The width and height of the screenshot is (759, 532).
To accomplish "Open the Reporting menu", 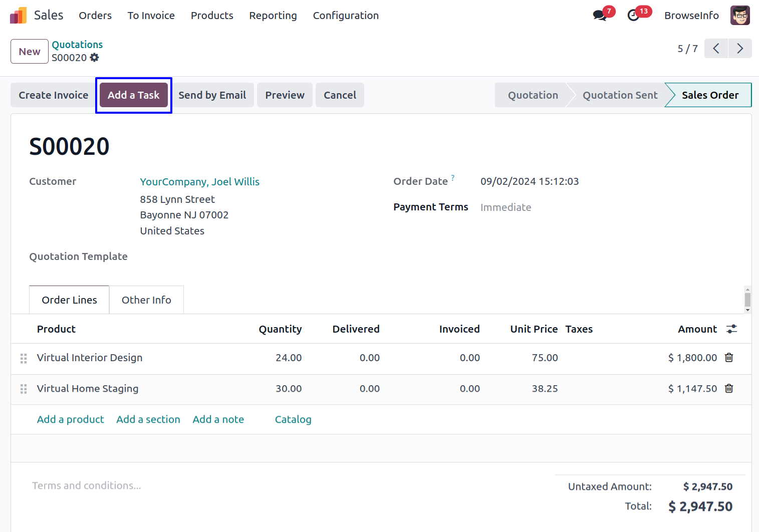I will coord(273,16).
